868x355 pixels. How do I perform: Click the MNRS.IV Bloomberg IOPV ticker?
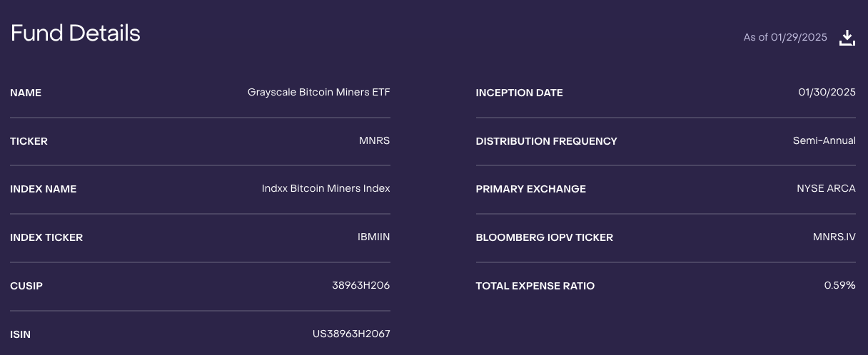pos(834,237)
